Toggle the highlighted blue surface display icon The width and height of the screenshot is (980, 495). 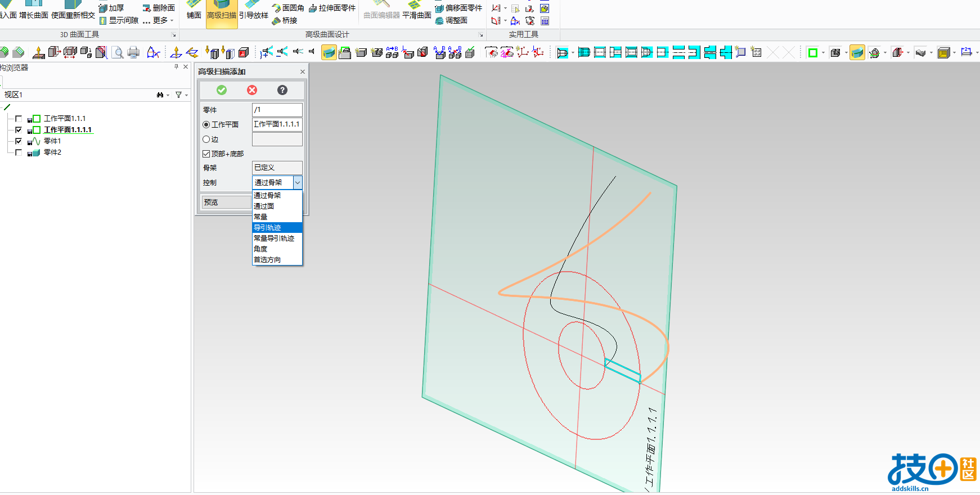[857, 53]
